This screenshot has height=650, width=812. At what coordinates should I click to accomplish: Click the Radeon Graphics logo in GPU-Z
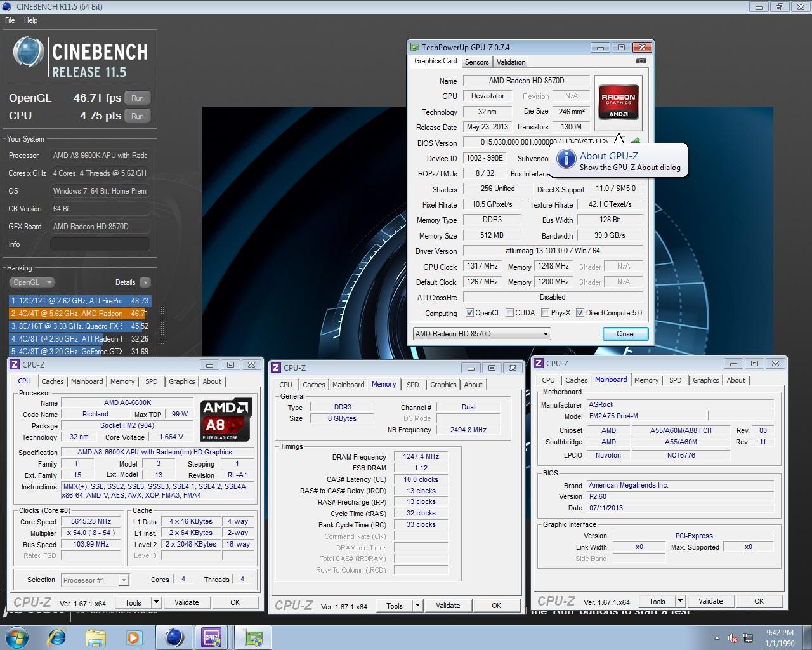pos(619,103)
